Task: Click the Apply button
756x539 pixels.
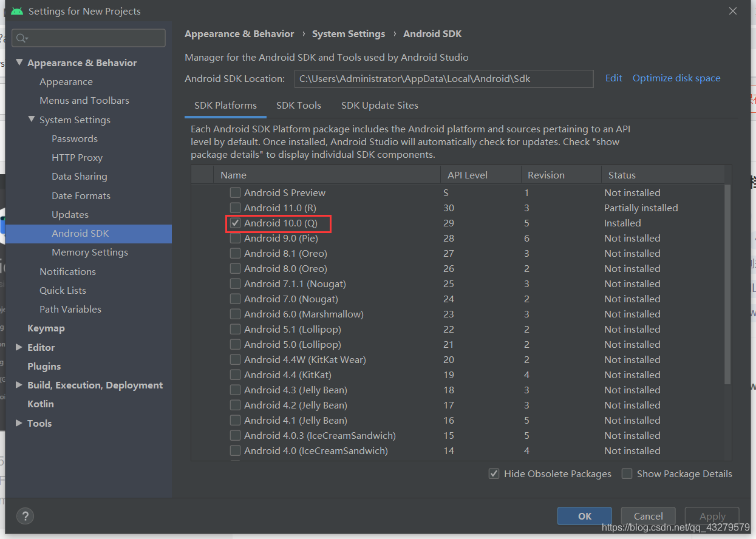Action: coord(712,516)
